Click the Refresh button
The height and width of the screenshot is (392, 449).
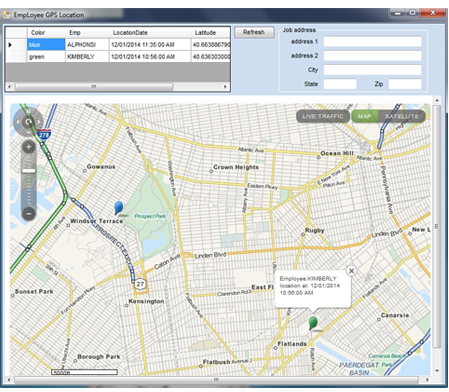point(254,32)
